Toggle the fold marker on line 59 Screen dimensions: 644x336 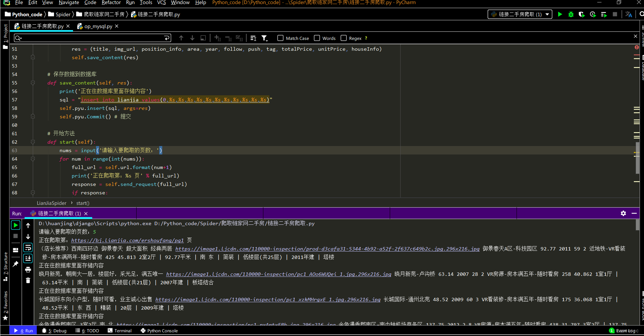tap(33, 117)
